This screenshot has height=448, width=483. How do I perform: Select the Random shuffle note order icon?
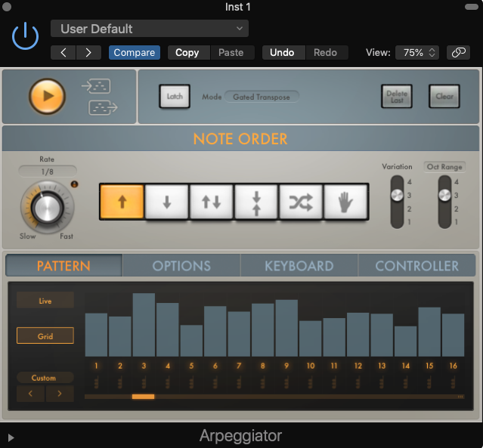tap(301, 202)
